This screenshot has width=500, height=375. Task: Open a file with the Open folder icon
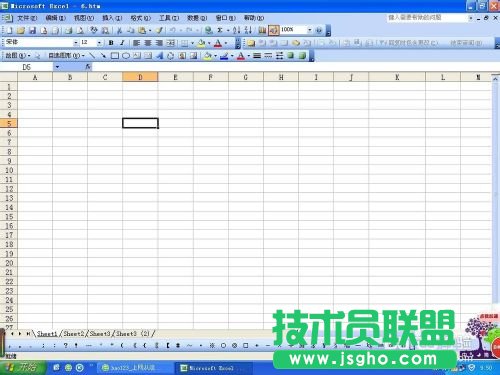coord(21,30)
